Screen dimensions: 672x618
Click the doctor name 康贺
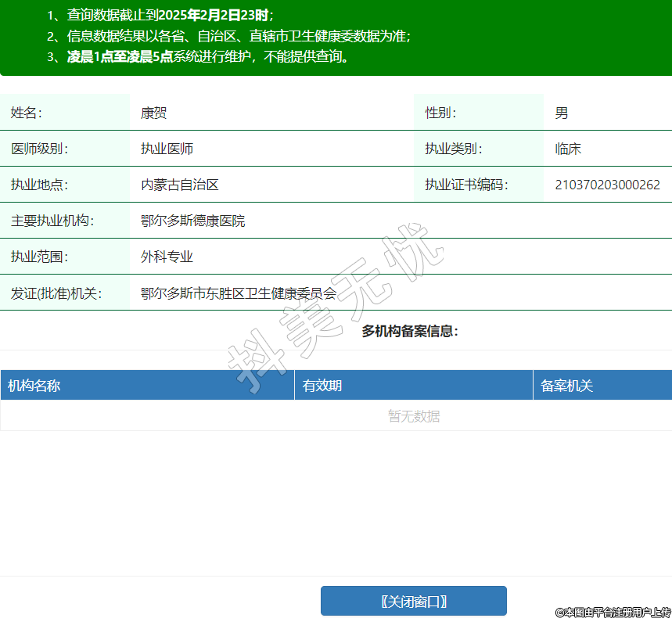pos(153,113)
